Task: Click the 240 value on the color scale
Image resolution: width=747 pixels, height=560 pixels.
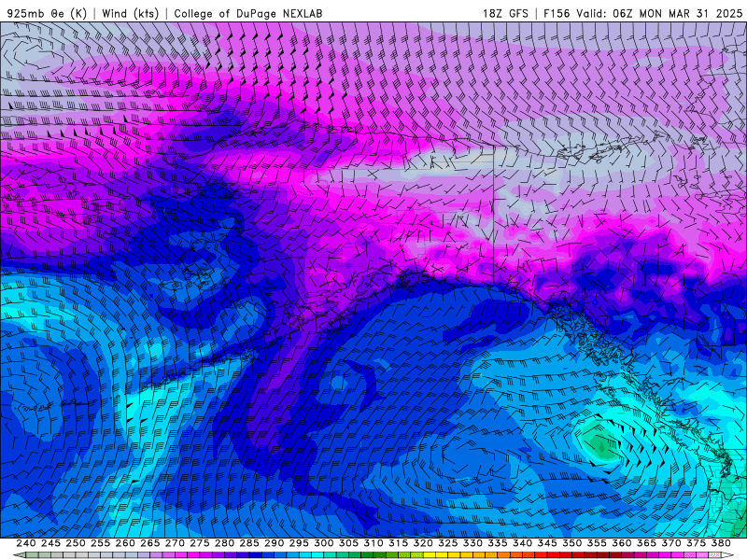Action: (26, 543)
